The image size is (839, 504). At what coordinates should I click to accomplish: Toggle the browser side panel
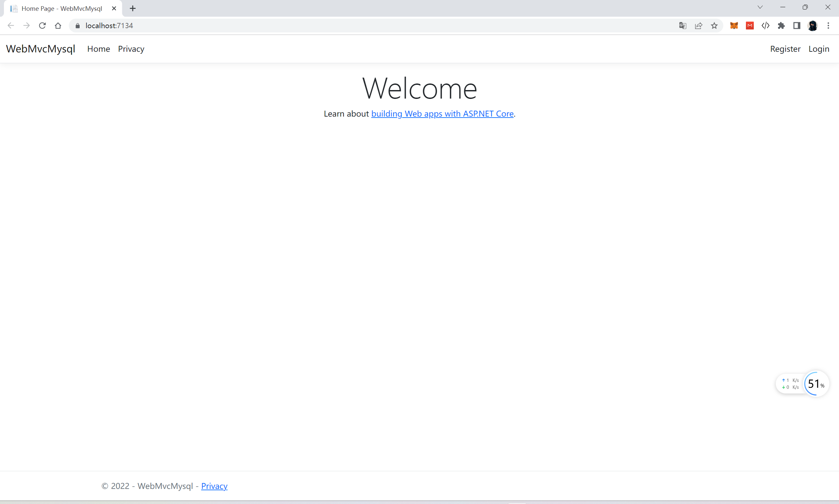(x=796, y=26)
